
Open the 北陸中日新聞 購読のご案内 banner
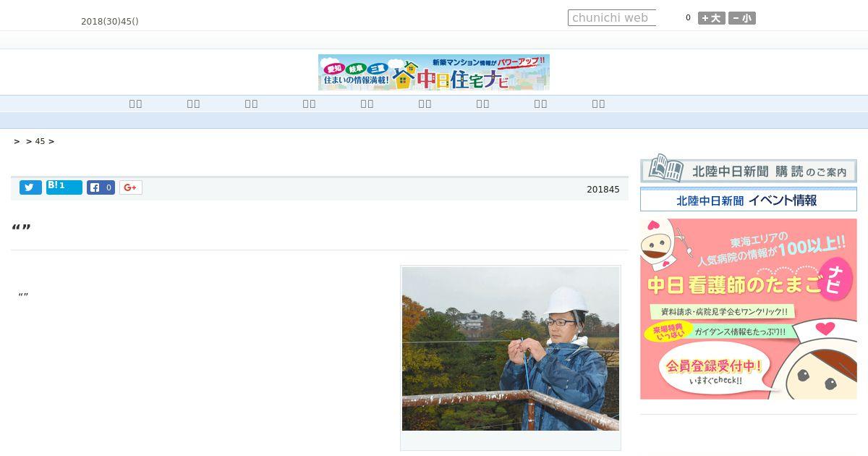pyautogui.click(x=749, y=170)
